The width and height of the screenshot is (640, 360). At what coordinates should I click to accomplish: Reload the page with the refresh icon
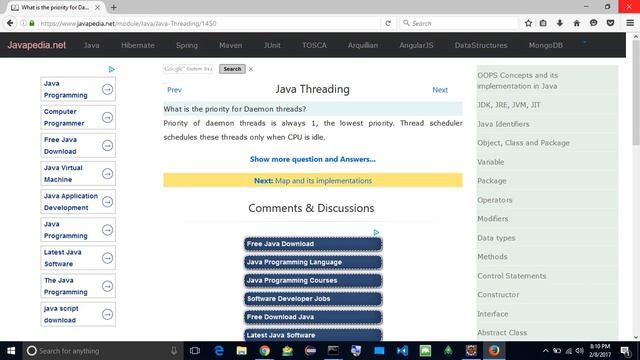[x=388, y=23]
